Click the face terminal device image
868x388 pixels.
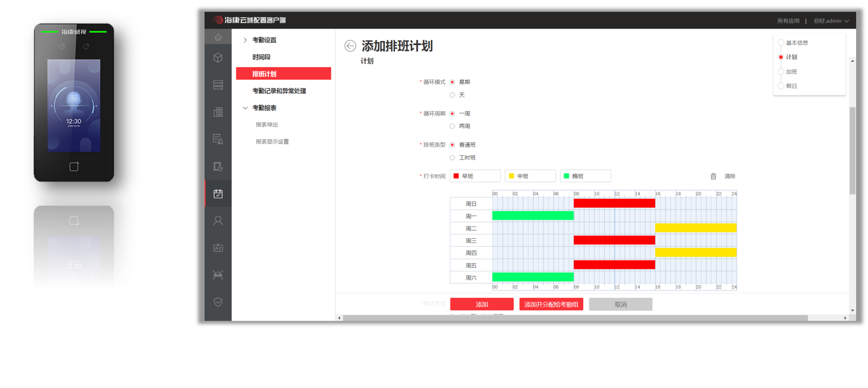click(x=74, y=102)
